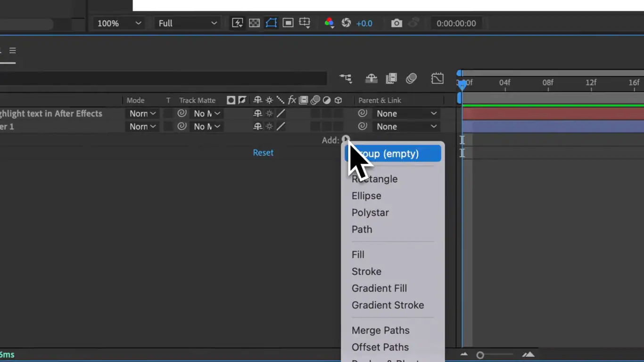The width and height of the screenshot is (644, 362).
Task: Toggle continuous rasterize on the highlight text layer
Action: pyautogui.click(x=269, y=114)
